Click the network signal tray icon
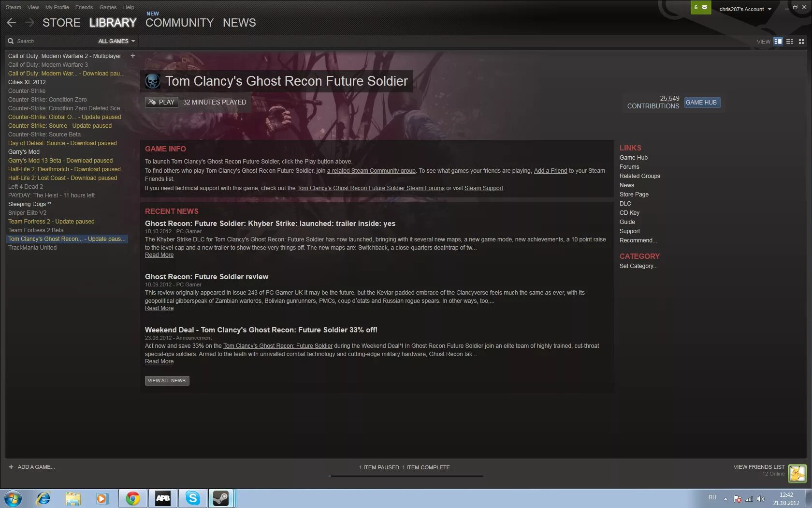 pyautogui.click(x=749, y=499)
